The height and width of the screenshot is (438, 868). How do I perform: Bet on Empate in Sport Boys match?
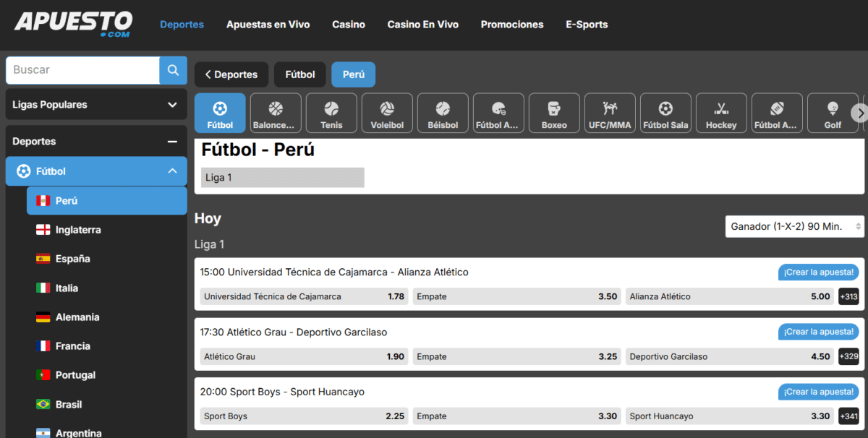click(x=517, y=416)
